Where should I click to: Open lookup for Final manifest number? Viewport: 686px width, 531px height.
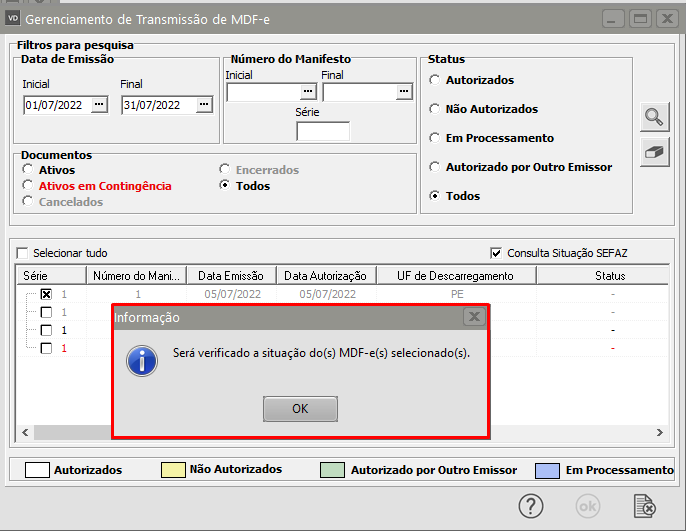point(404,92)
